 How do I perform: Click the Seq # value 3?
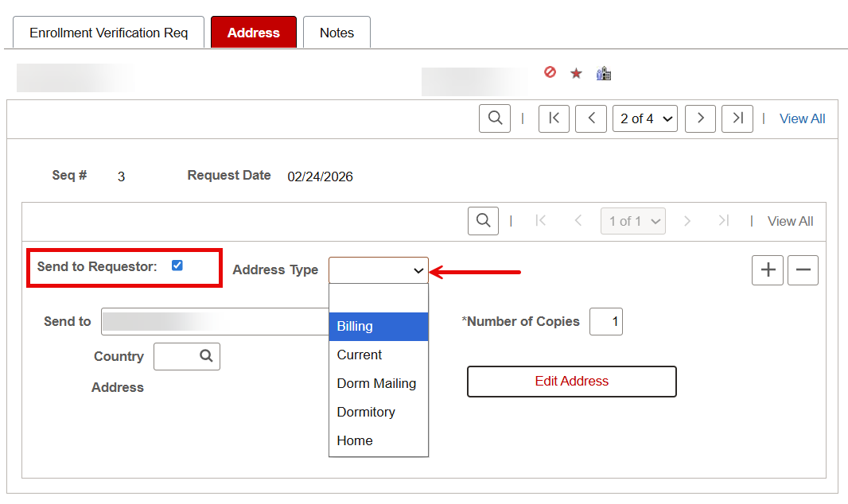pyautogui.click(x=121, y=176)
